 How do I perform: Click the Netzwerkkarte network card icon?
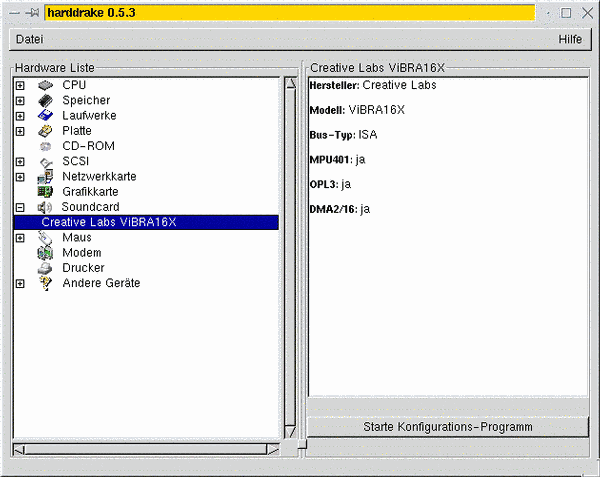pos(45,176)
